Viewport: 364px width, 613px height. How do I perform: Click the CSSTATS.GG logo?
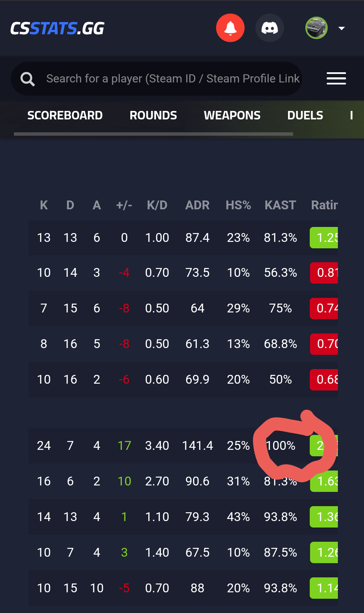[x=57, y=28]
